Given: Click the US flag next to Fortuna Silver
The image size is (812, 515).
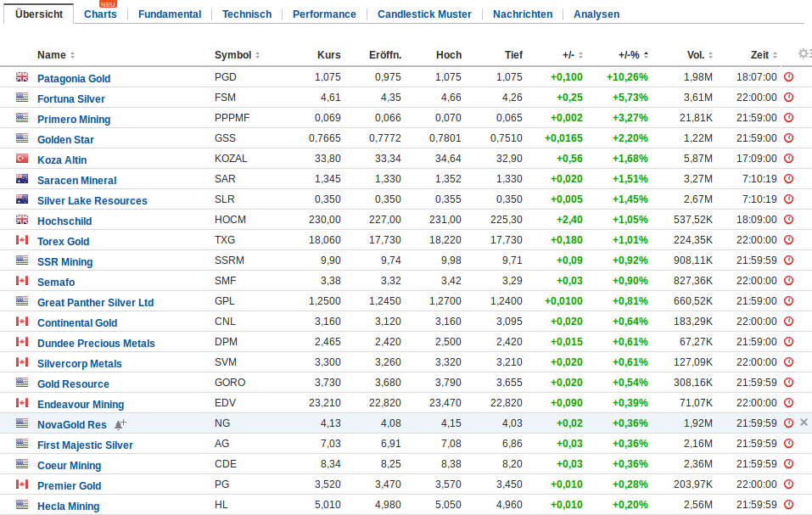Looking at the screenshot, I should tap(22, 97).
